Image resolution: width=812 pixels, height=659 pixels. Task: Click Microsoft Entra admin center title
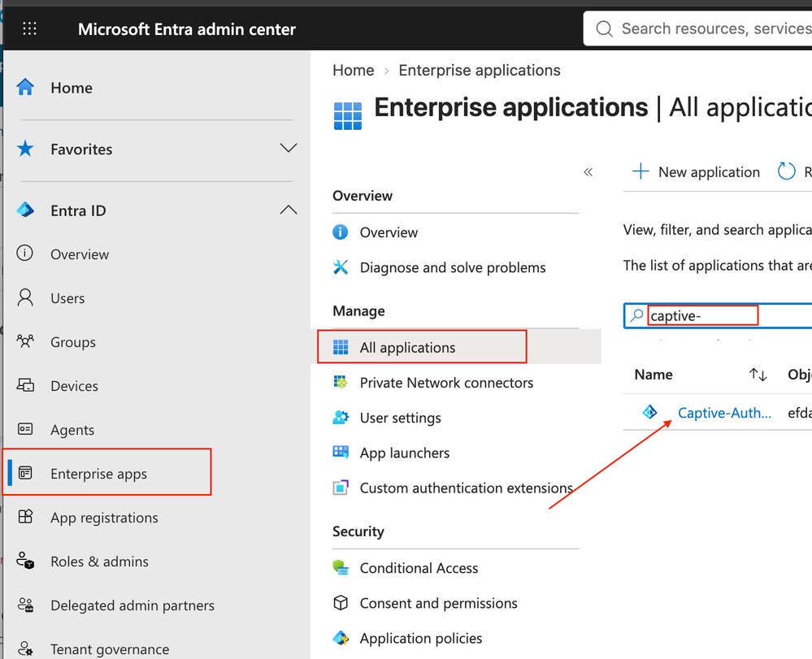point(186,29)
